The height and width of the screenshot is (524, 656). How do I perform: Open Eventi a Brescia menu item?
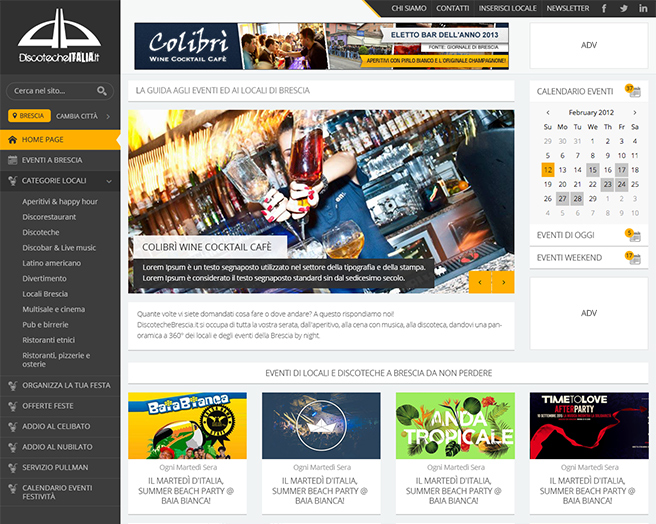[60, 160]
